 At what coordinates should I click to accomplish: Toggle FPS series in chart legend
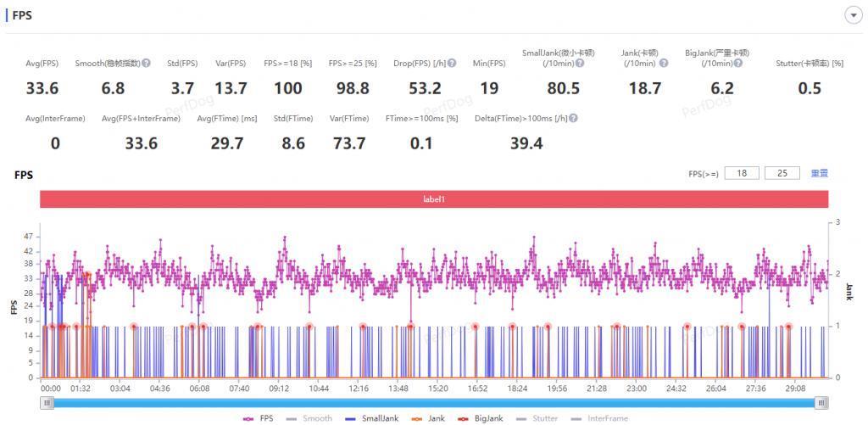coord(259,418)
